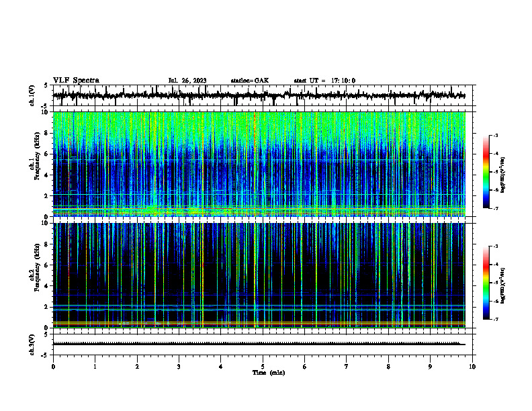Click time axis tick label "3"

coord(179,367)
